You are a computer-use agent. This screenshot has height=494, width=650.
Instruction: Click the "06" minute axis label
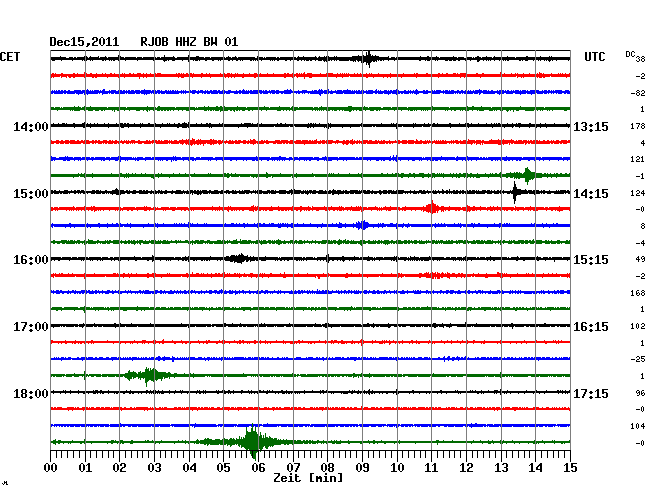coord(258,467)
